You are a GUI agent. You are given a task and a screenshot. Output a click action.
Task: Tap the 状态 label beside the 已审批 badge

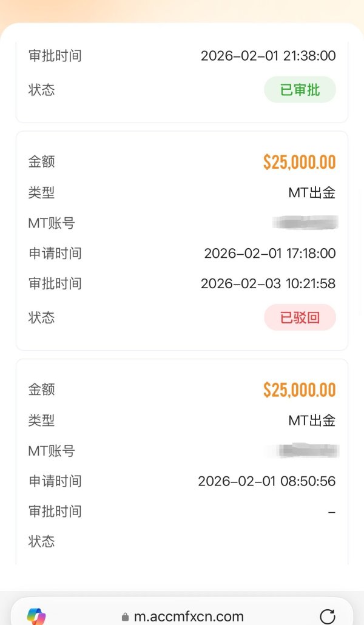[41, 90]
